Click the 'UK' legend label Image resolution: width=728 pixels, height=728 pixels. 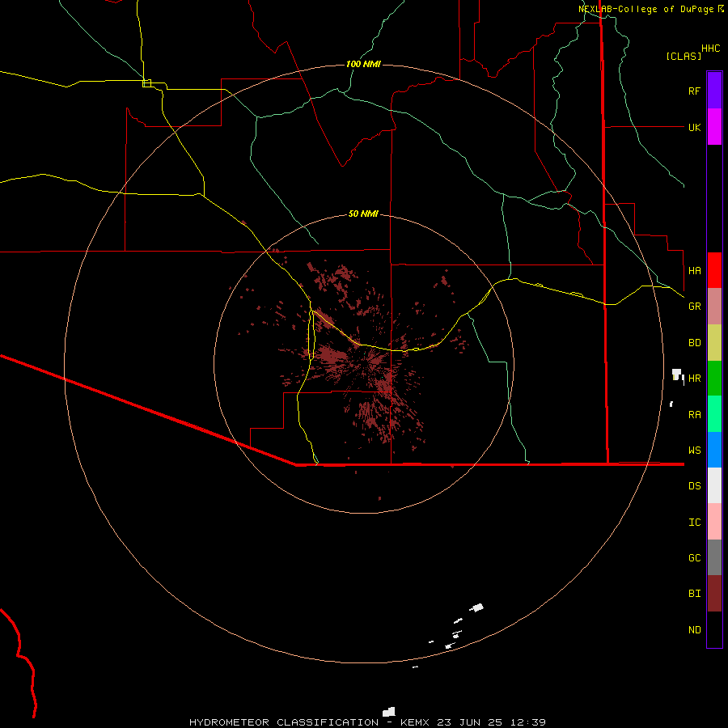(x=694, y=127)
